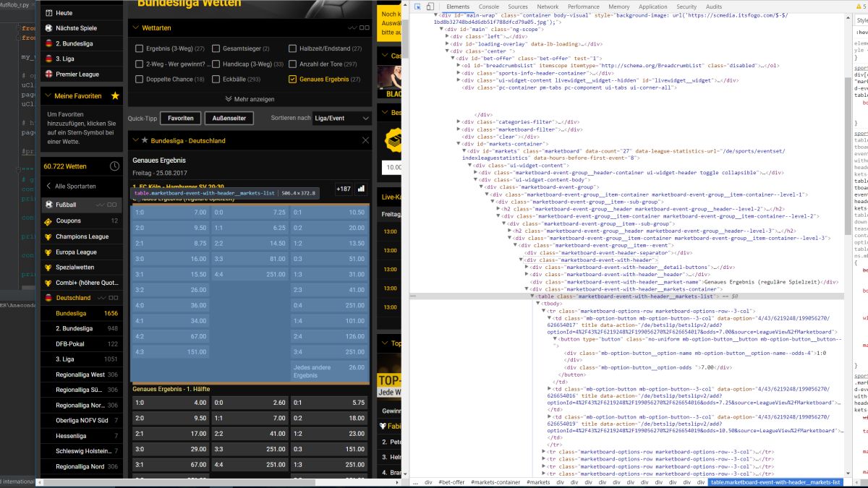Activate the DevTools inspect element picker icon
Viewport: 868px width, 488px height.
[x=417, y=7]
